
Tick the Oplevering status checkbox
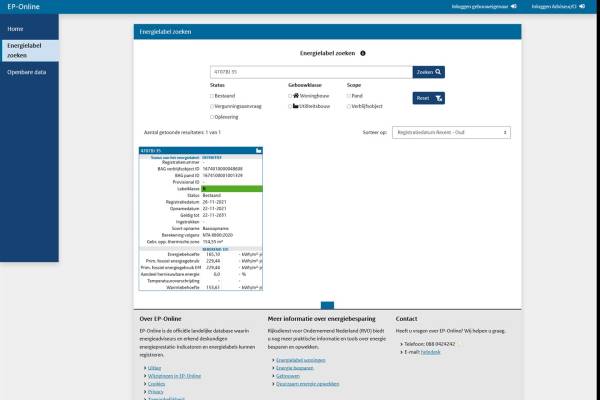point(212,117)
